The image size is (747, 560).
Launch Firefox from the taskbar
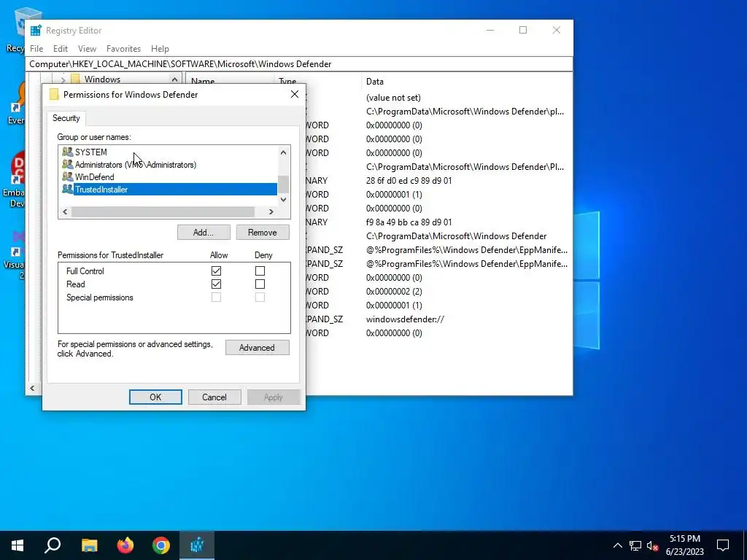(125, 545)
